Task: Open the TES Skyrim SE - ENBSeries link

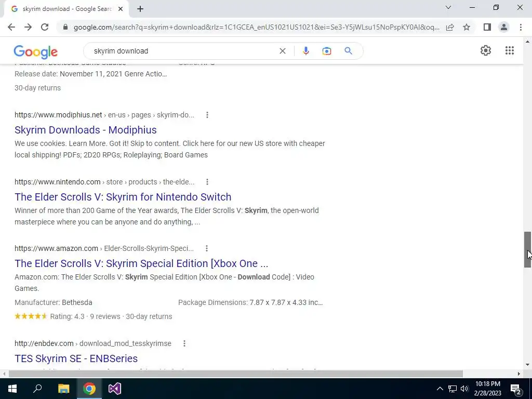Action: point(76,358)
